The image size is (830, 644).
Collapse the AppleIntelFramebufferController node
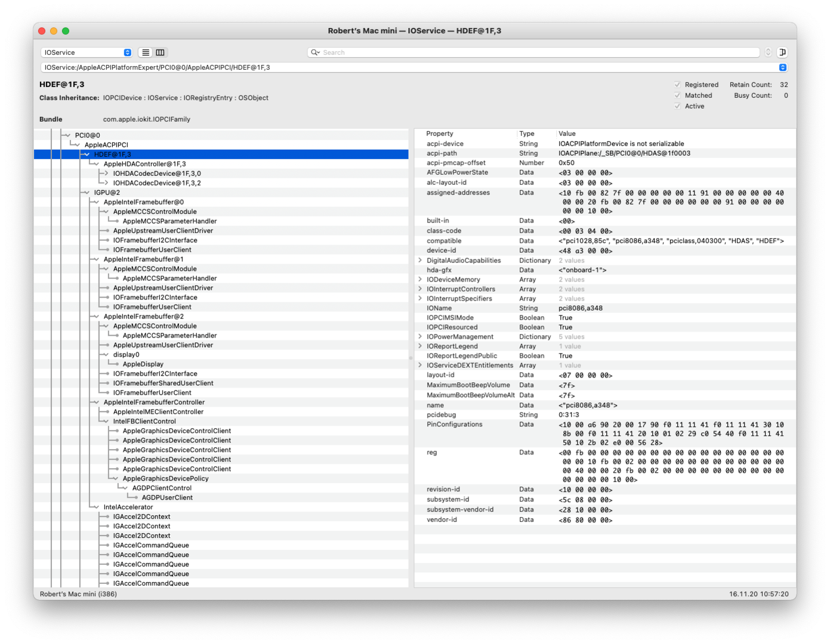pyautogui.click(x=97, y=402)
